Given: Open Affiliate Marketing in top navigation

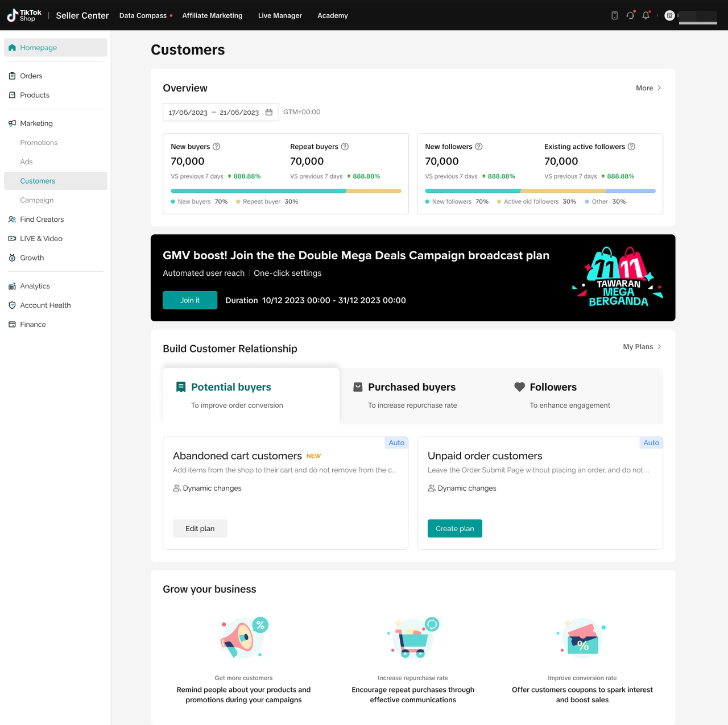Looking at the screenshot, I should click(212, 15).
